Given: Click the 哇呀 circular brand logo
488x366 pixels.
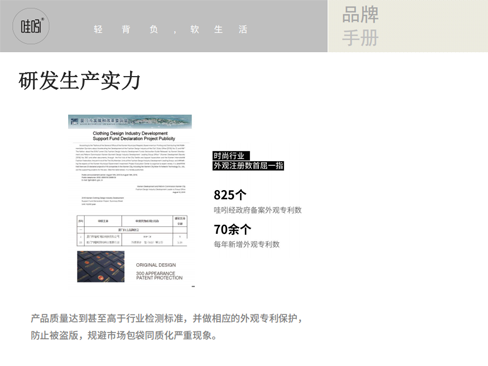Looking at the screenshot, I should (31, 26).
